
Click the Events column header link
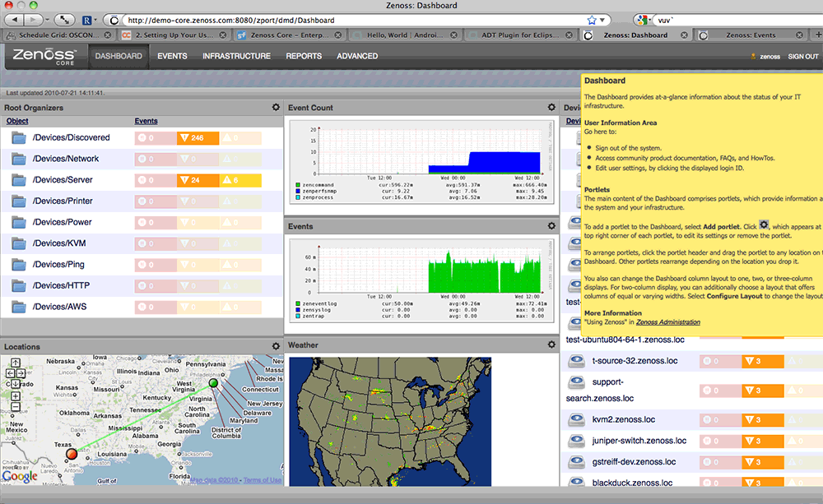[x=146, y=121]
